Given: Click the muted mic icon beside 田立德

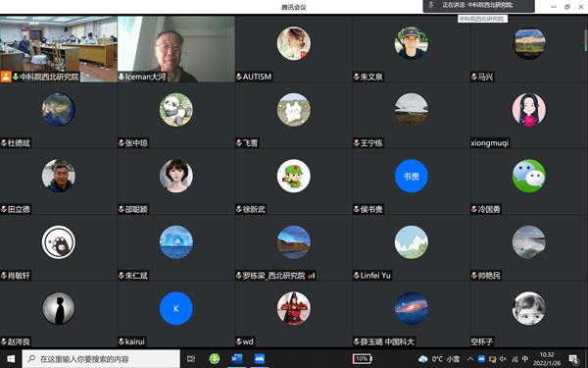Looking at the screenshot, I should 4,209.
